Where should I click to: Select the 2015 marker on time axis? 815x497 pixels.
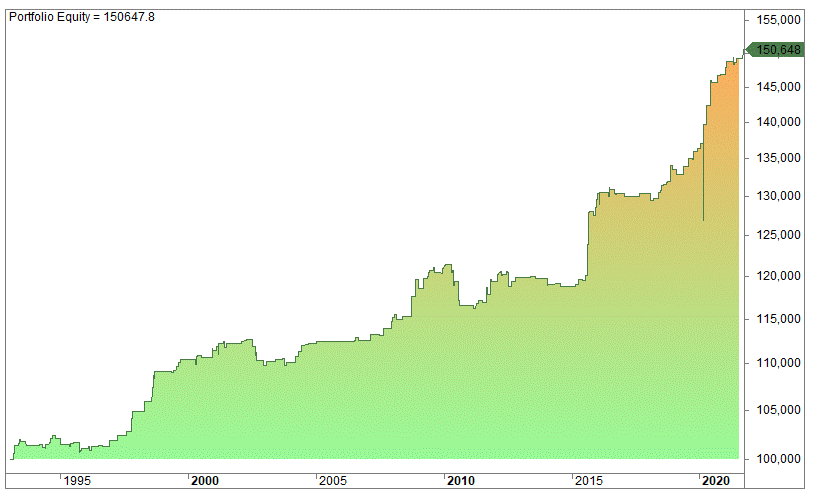coord(589,481)
